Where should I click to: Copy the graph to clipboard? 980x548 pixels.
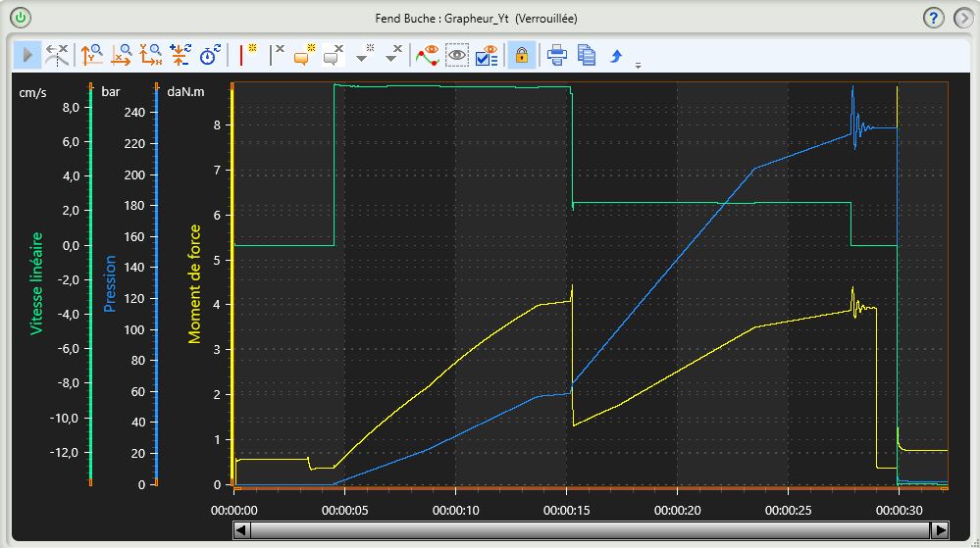click(x=587, y=55)
